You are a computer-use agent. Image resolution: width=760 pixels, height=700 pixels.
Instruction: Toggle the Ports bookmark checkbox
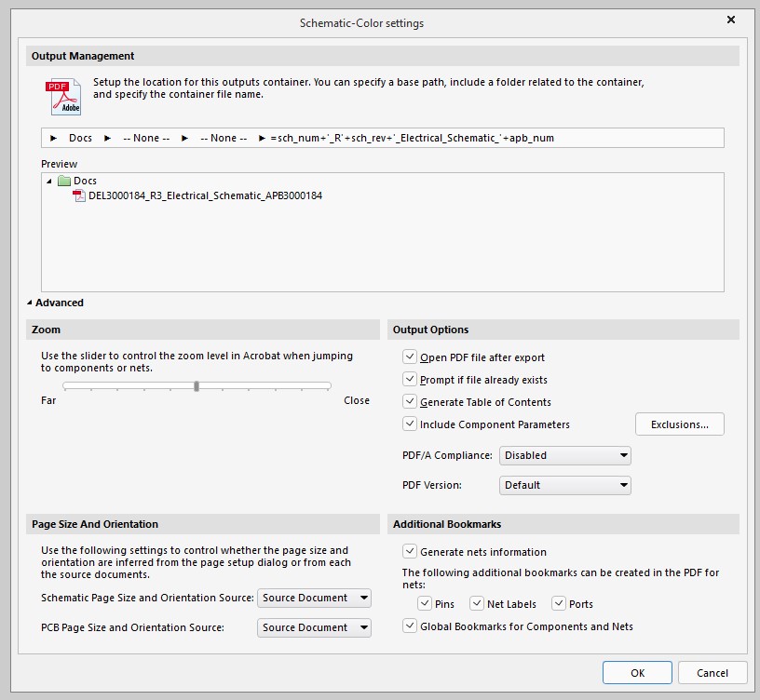click(559, 603)
